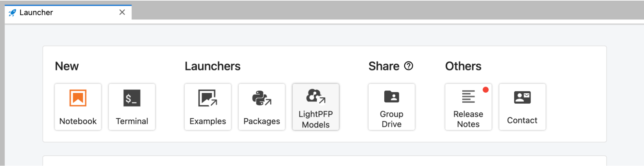Open the Contact card
Viewport: 644px width, 166px height.
pos(522,107)
